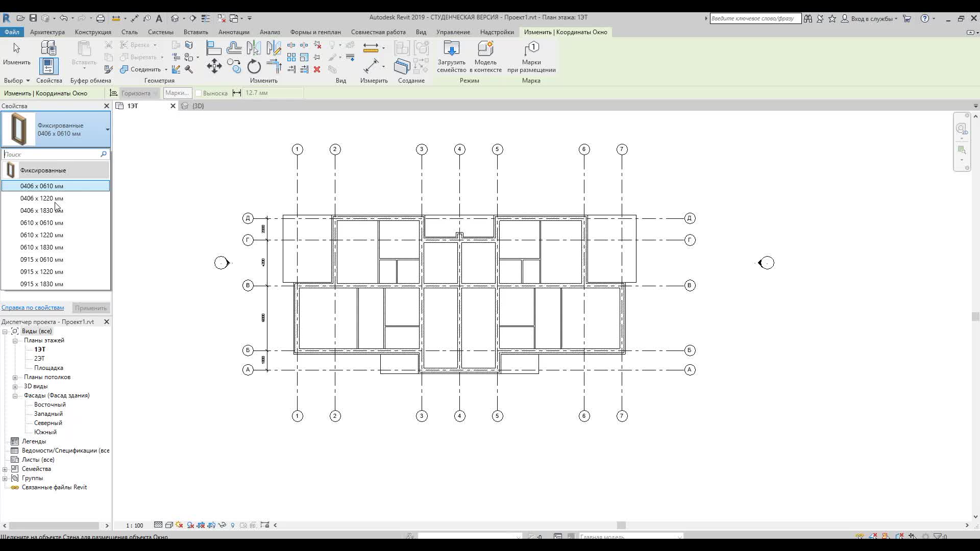Select the Move tool
Viewport: 980px width, 551px height.
(x=214, y=66)
